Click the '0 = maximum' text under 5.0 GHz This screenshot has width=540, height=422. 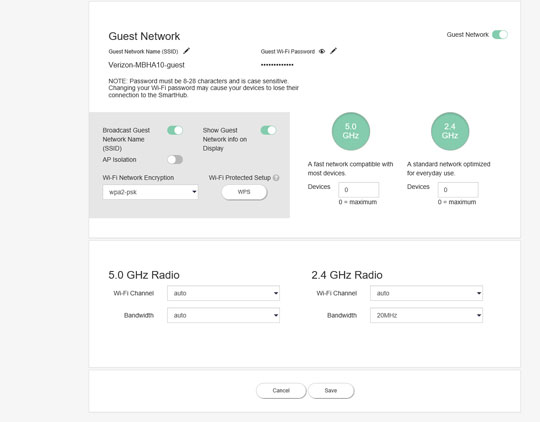pyautogui.click(x=357, y=202)
